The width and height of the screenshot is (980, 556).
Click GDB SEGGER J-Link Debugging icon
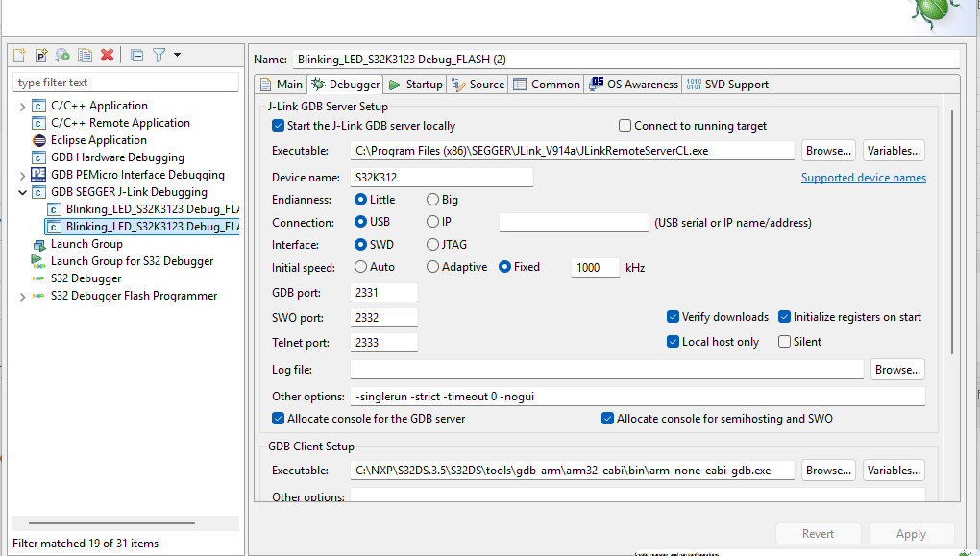coord(38,192)
